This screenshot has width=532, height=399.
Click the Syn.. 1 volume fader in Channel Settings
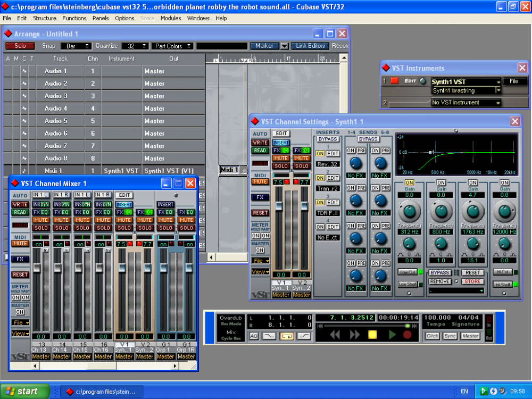(x=278, y=205)
